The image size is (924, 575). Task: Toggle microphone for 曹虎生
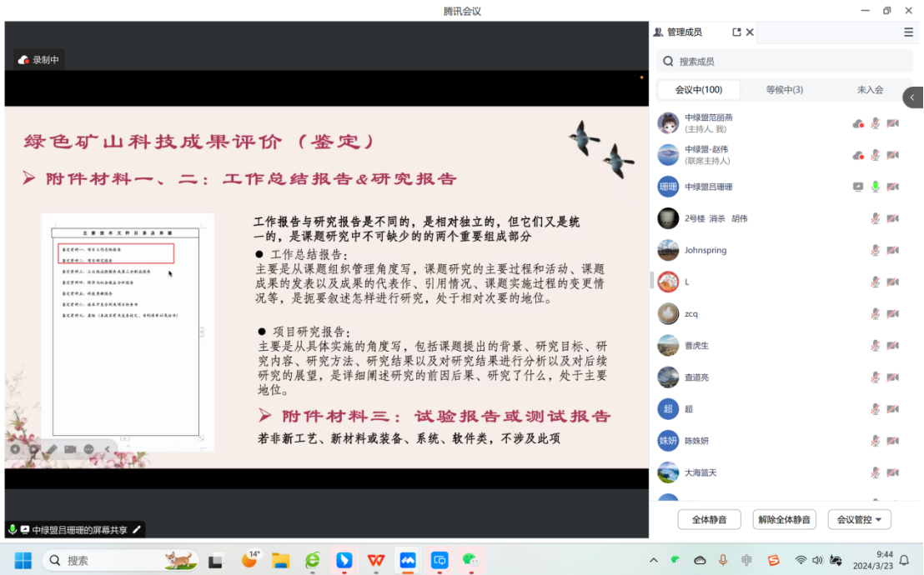[x=875, y=346]
